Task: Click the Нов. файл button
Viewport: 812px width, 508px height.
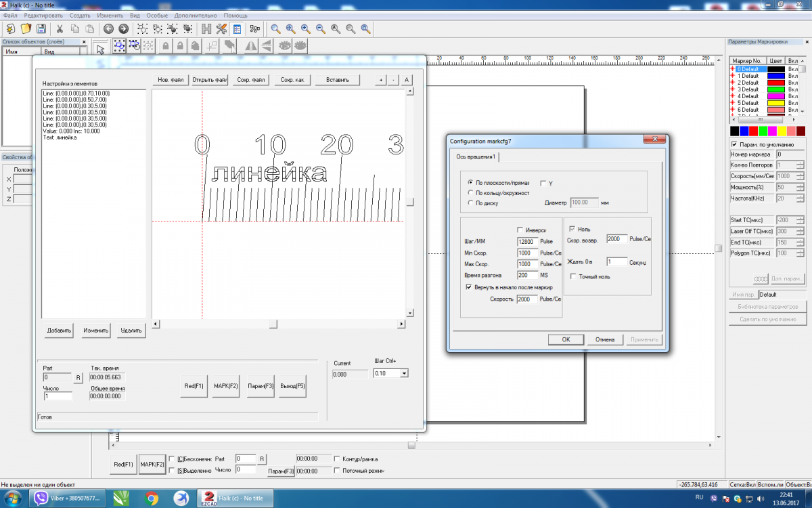Action: tap(171, 80)
